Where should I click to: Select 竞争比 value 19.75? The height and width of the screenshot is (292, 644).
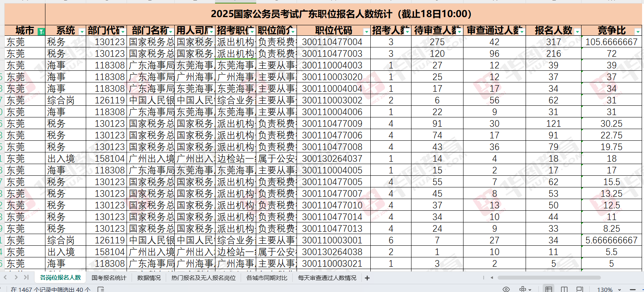pos(611,147)
